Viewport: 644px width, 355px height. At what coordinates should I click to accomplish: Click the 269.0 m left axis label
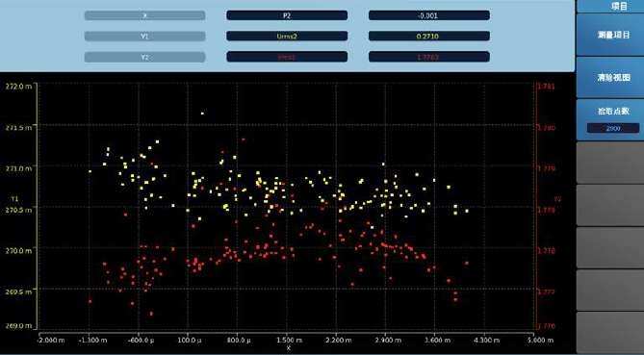click(18, 326)
